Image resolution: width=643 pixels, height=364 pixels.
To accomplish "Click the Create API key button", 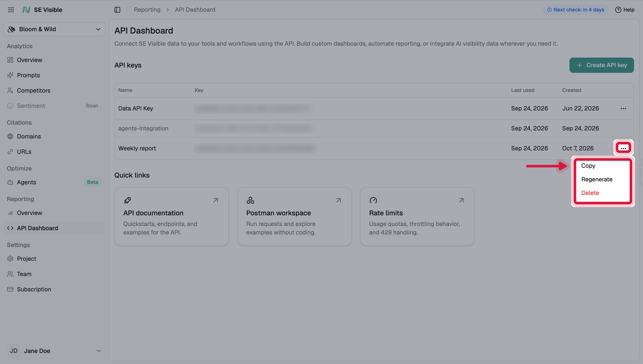I will [602, 65].
